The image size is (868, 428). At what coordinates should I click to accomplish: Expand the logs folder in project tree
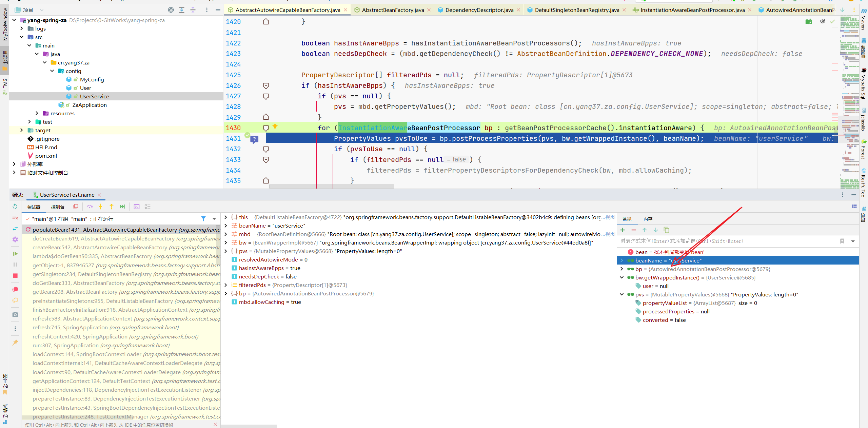pyautogui.click(x=22, y=28)
